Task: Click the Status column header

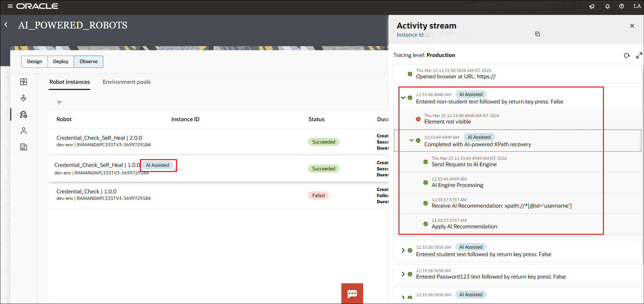Action: (317, 119)
